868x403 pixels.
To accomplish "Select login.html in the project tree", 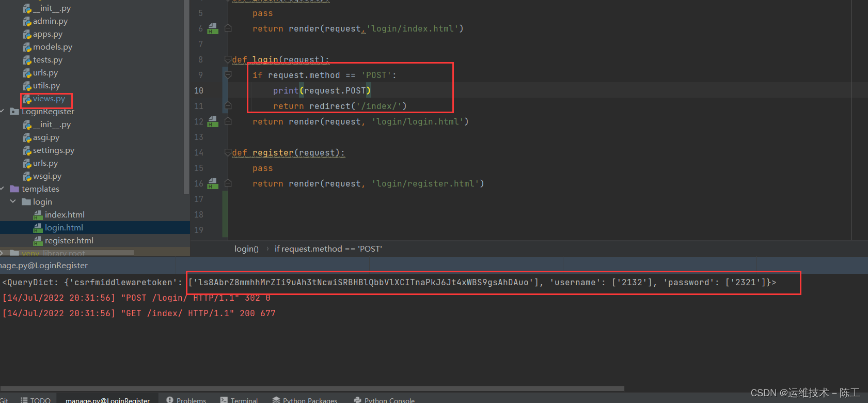I will coord(64,228).
